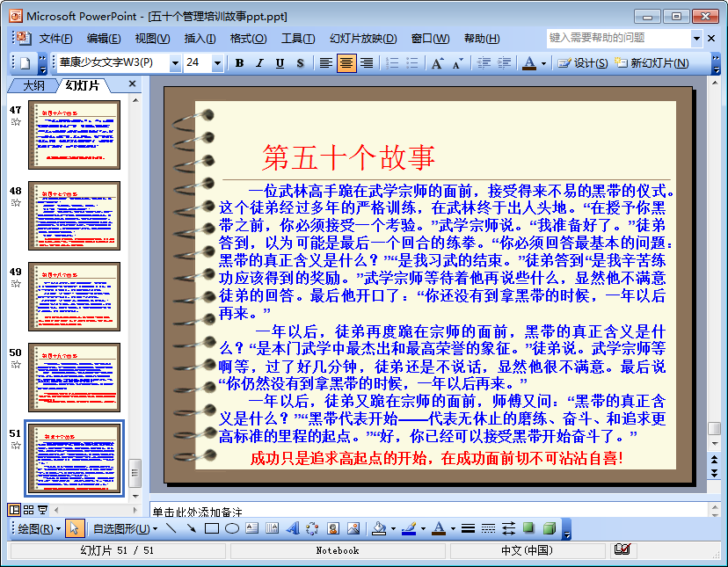This screenshot has height=567, width=728.
Task: Switch to the Outline tab
Action: (33, 85)
